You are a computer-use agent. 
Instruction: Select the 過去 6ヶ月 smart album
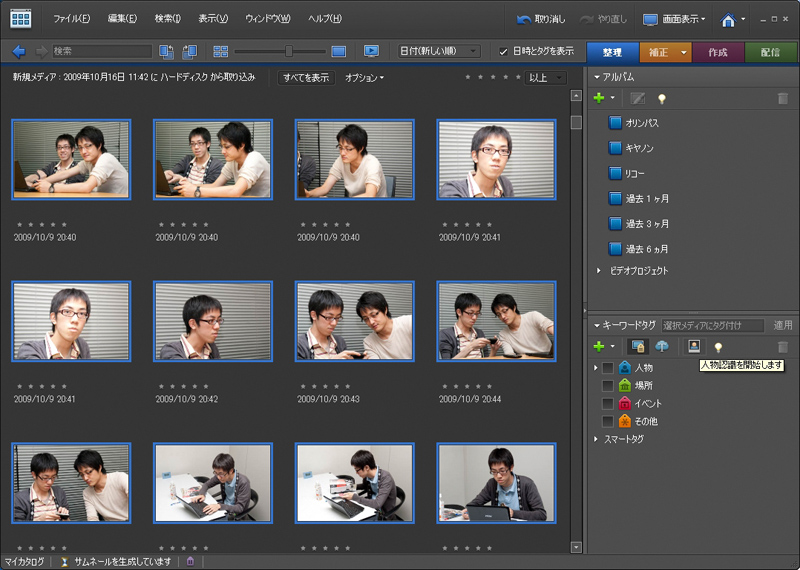click(x=638, y=249)
